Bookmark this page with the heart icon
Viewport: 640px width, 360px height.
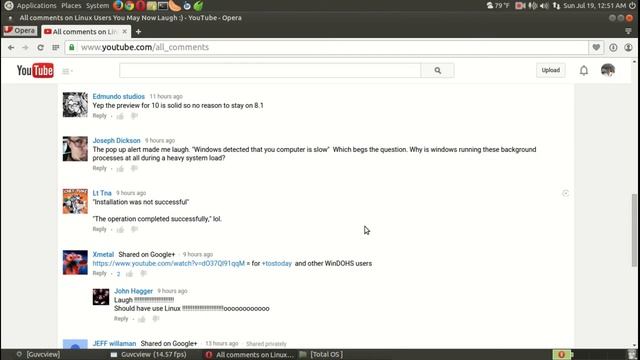point(596,47)
